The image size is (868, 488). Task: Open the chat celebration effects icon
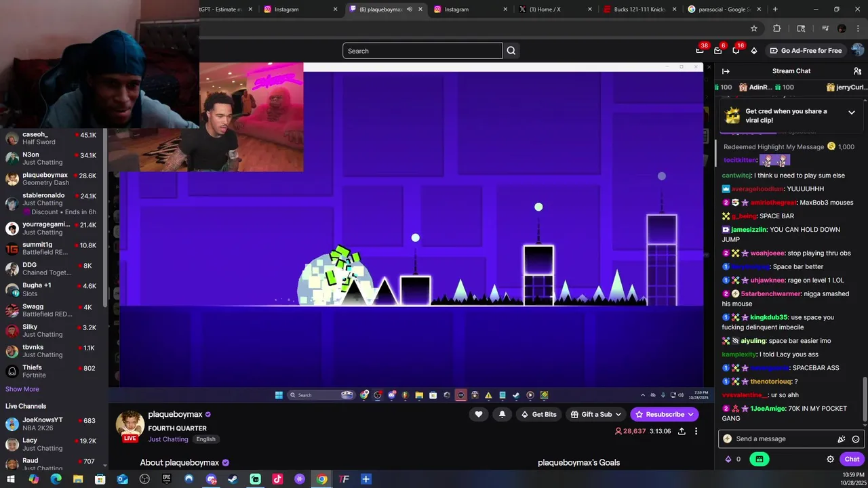842,439
